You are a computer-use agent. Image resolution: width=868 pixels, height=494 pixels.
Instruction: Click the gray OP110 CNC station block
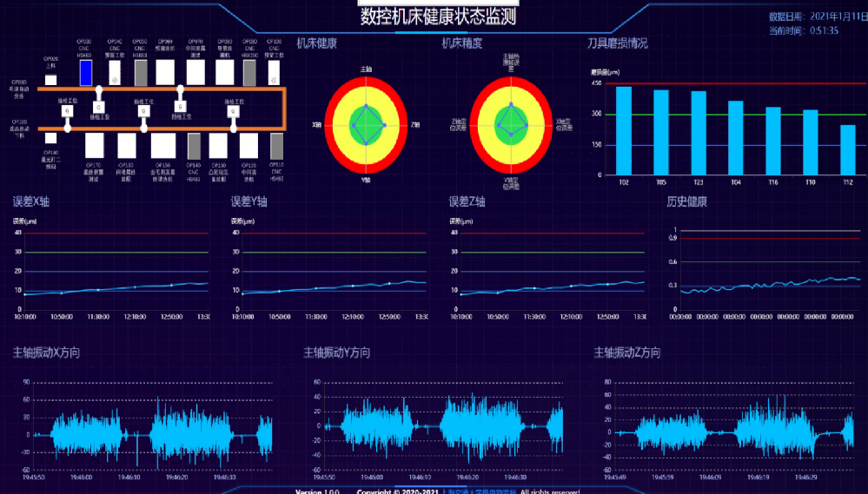[x=276, y=145]
